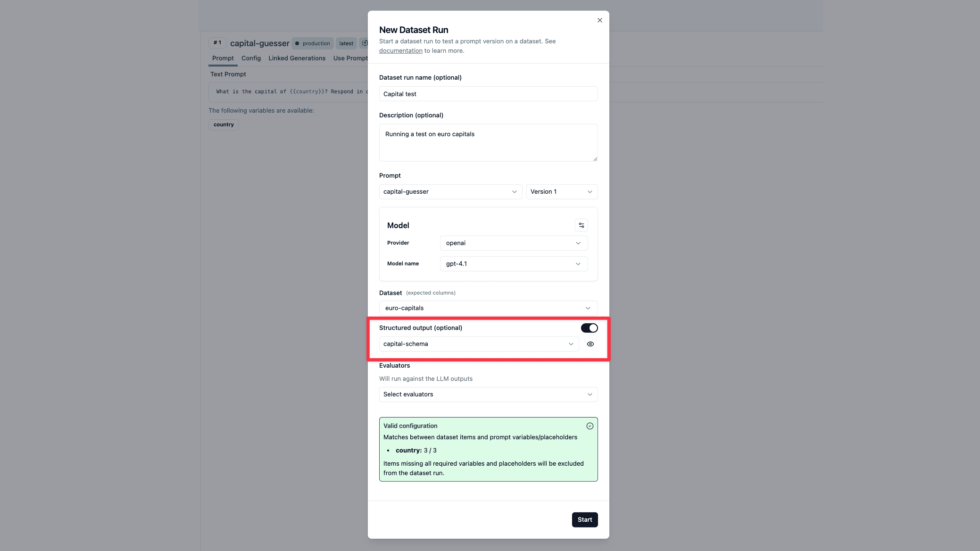
Task: Click the Valid configuration checkmark icon
Action: [x=590, y=426]
